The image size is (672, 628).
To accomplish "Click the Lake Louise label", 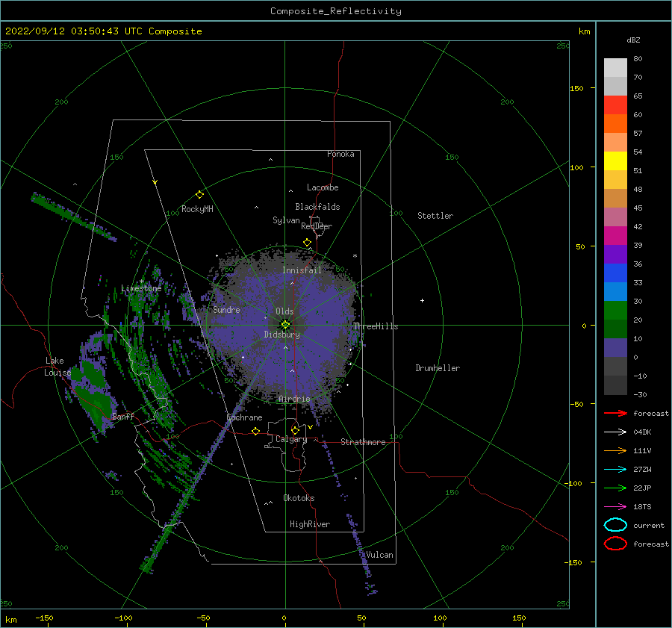I will 57,367.
